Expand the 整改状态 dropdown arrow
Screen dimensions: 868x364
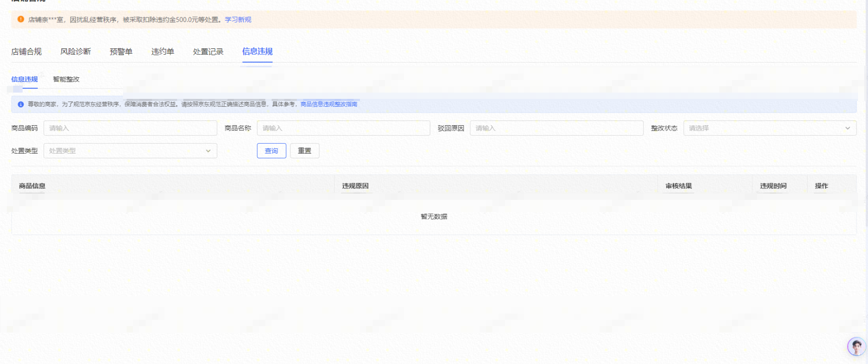(x=847, y=128)
